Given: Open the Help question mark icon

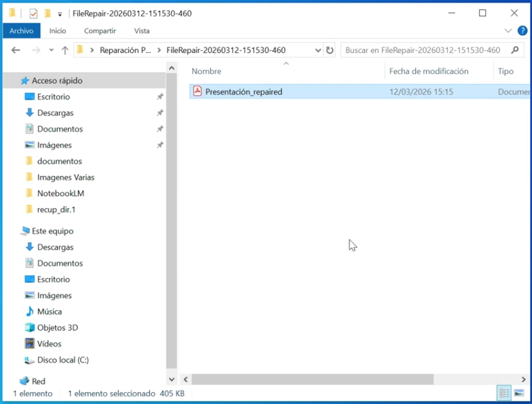Looking at the screenshot, I should tap(522, 30).
